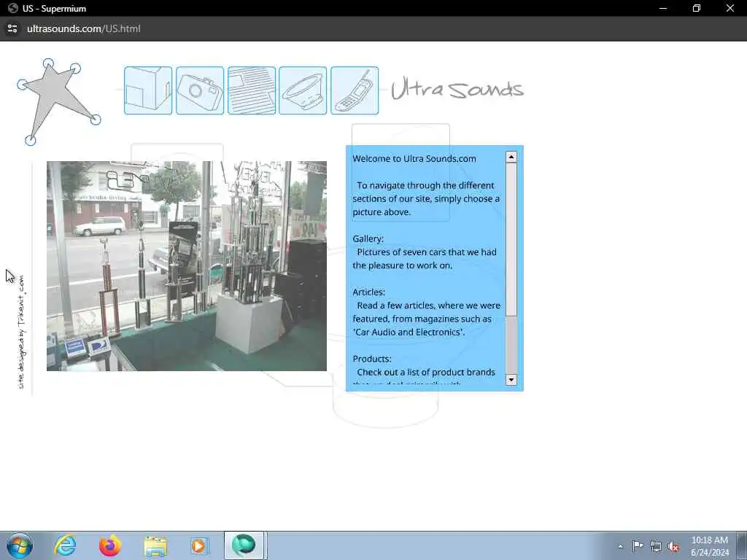This screenshot has width=747, height=560.
Task: Click the welcome box scroll down arrow
Action: click(x=511, y=379)
